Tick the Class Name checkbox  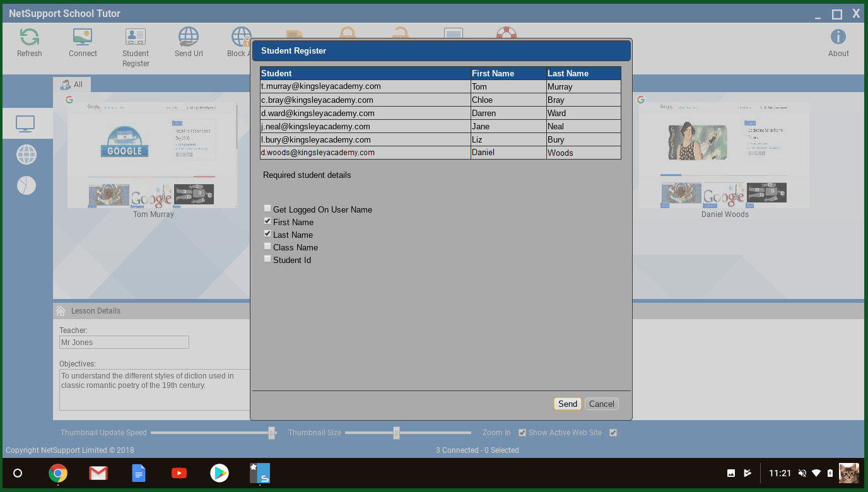267,247
